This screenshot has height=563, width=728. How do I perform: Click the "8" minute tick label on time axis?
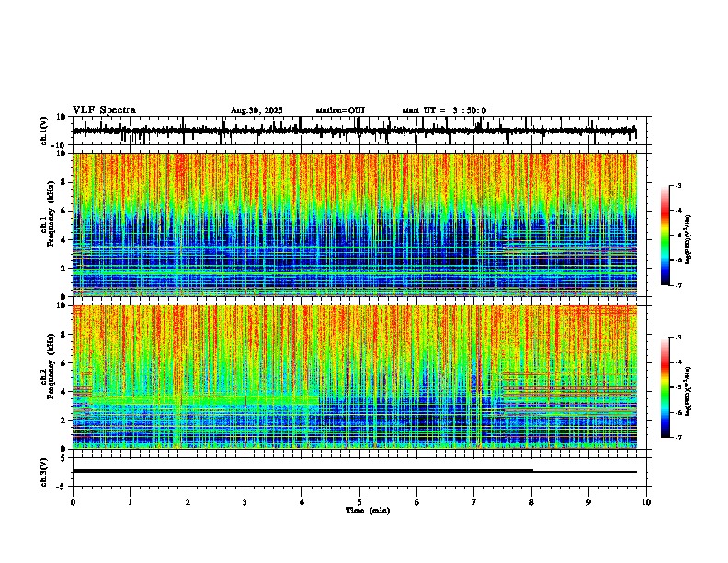[x=531, y=502]
